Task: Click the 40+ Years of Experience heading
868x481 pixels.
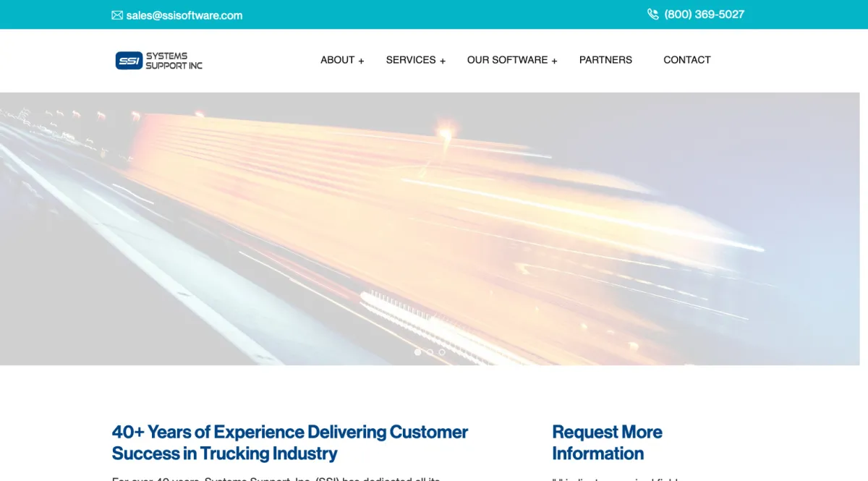Action: click(x=290, y=443)
